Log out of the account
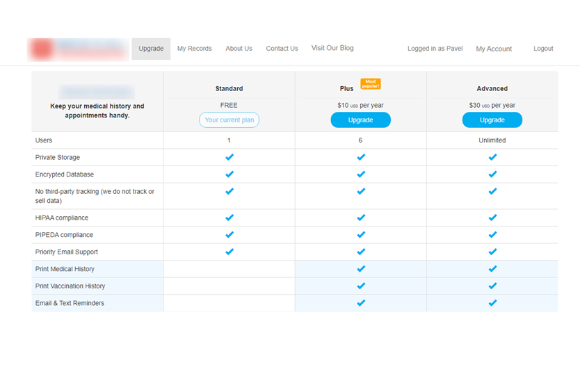The width and height of the screenshot is (580, 392). pos(543,49)
